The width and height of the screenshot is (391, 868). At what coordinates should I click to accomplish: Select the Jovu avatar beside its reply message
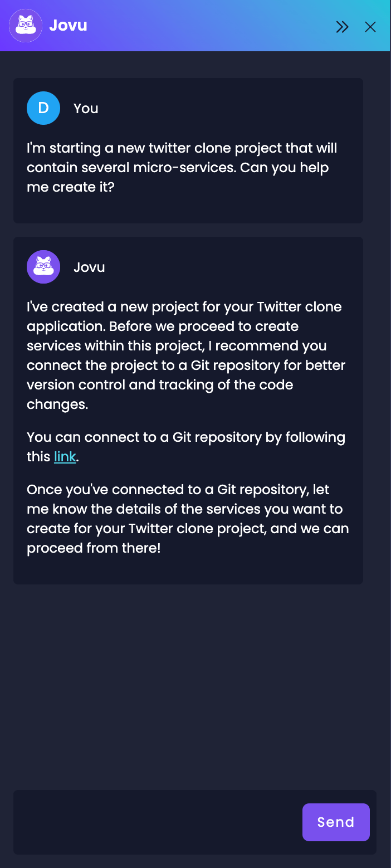(x=43, y=266)
